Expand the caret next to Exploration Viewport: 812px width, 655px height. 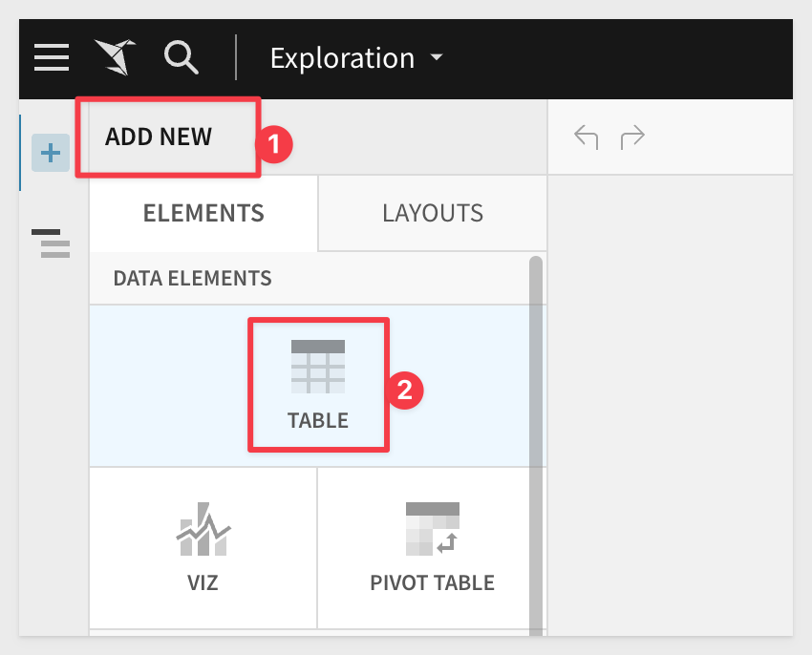(437, 58)
